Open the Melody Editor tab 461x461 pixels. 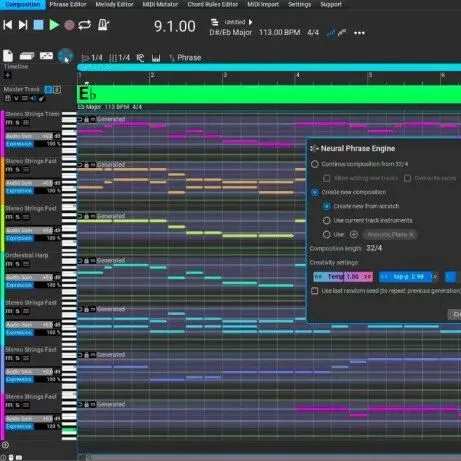click(114, 4)
